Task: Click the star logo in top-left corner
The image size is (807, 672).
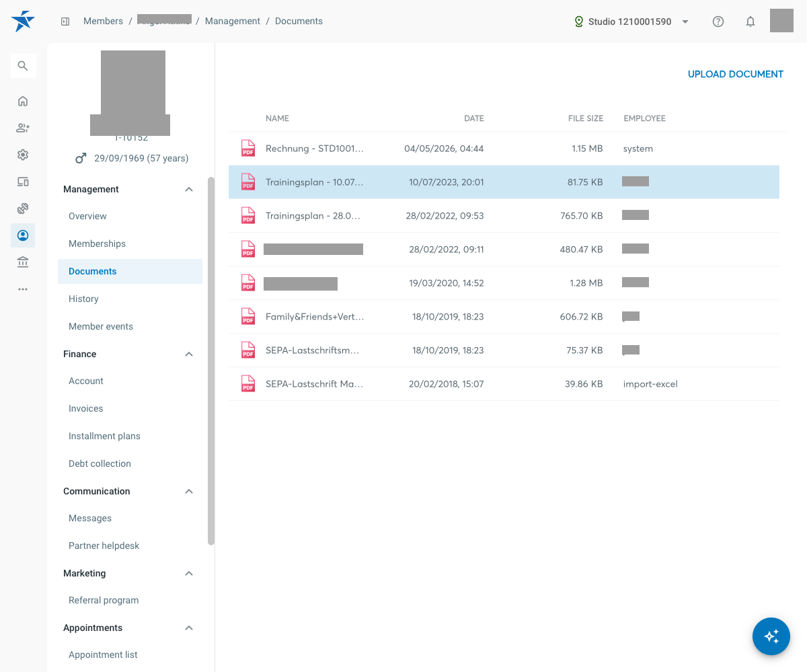Action: coord(23,22)
